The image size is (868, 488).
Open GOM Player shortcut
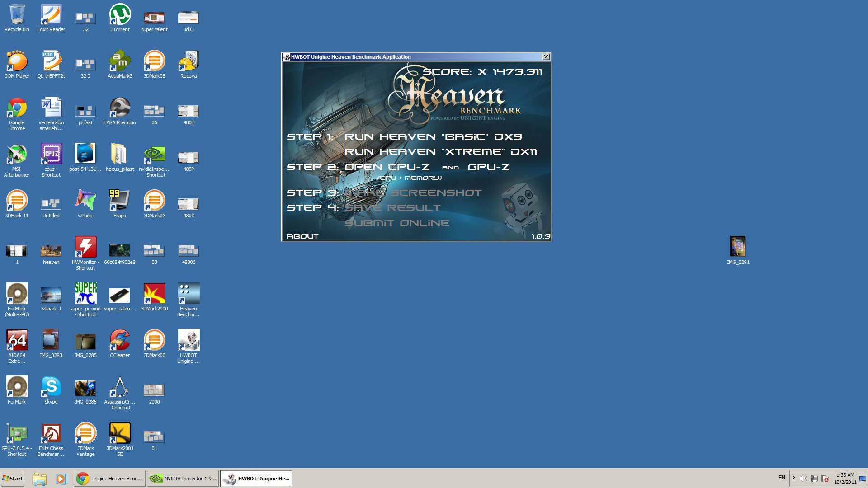click(x=17, y=65)
